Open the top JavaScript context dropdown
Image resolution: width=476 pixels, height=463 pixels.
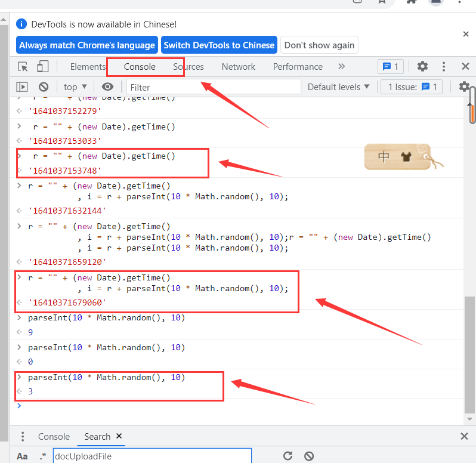75,87
